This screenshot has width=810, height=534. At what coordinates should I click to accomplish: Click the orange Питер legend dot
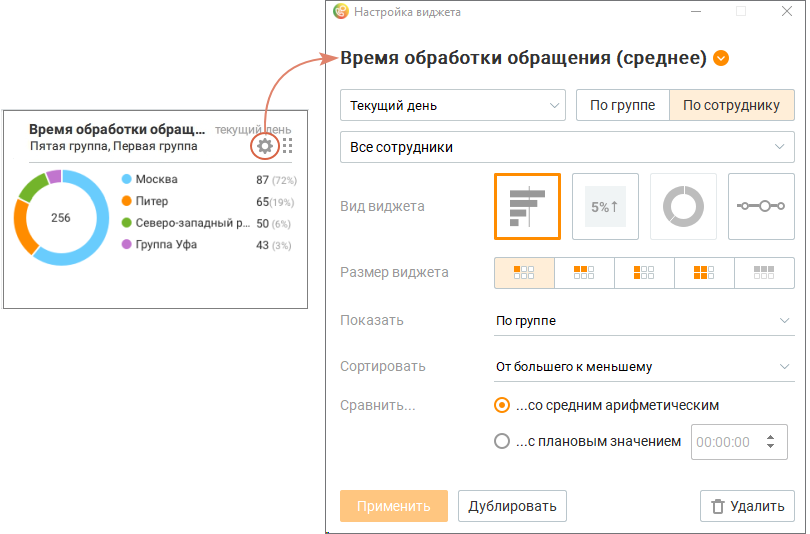coord(127,201)
